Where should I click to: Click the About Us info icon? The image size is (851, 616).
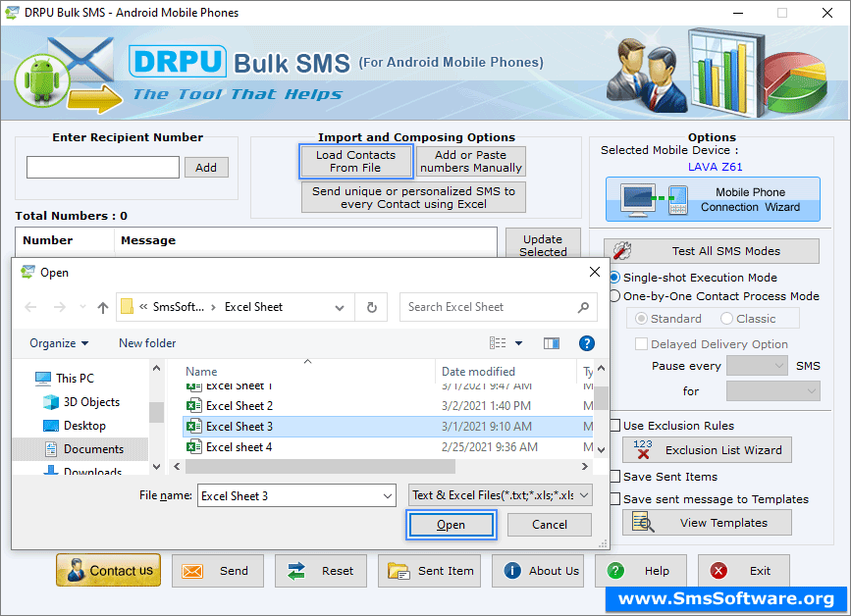[511, 571]
